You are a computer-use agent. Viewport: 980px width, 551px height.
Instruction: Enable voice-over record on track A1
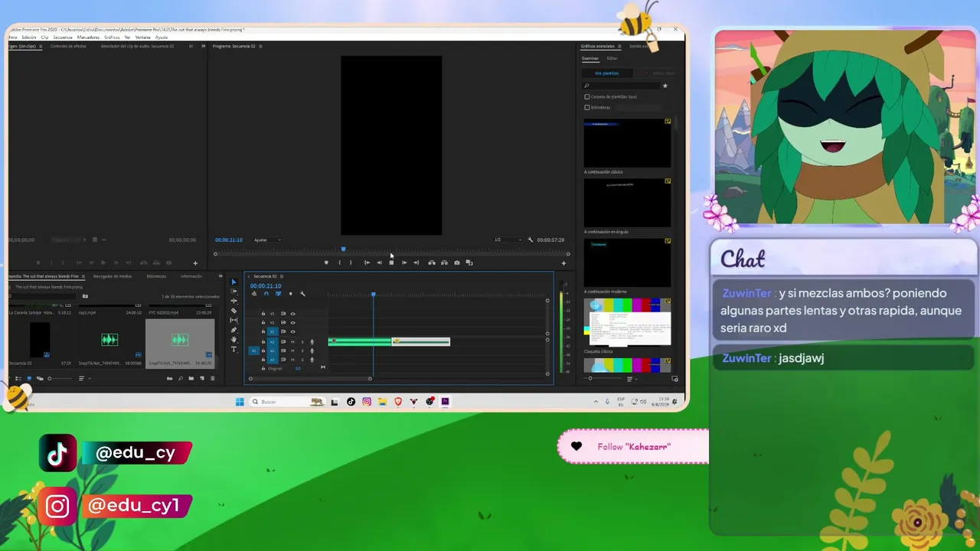312,341
